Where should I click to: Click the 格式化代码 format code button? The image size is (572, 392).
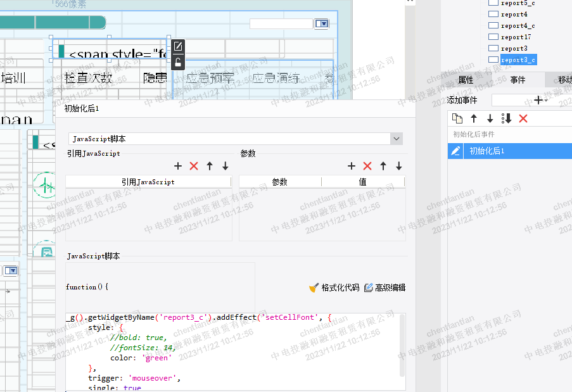coord(334,288)
